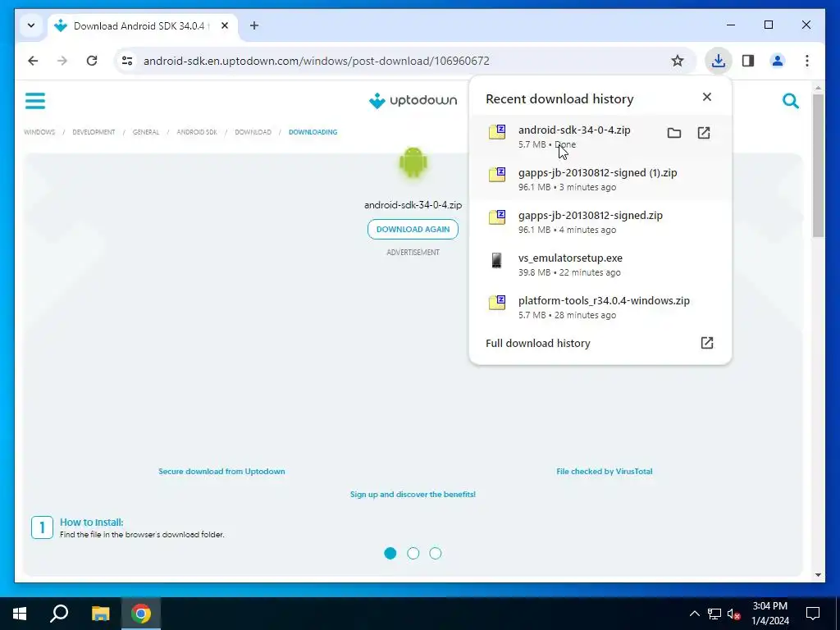Viewport: 840px width, 630px height.
Task: Open the taskbar clock and date
Action: coord(769,614)
